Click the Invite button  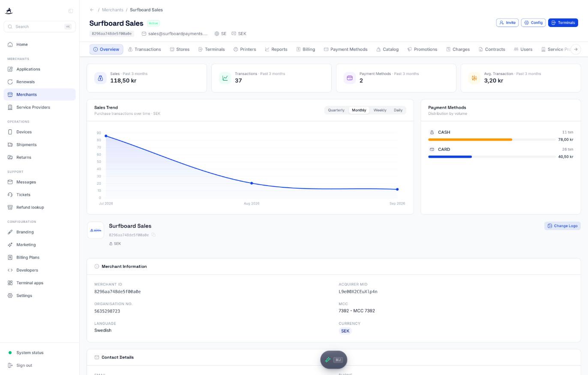coord(507,23)
